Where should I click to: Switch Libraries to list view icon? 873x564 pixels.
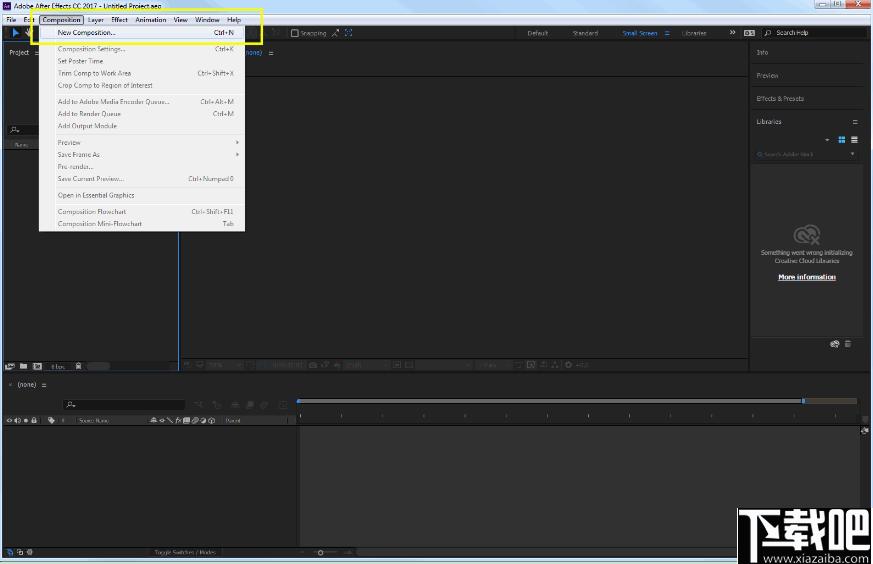[855, 140]
